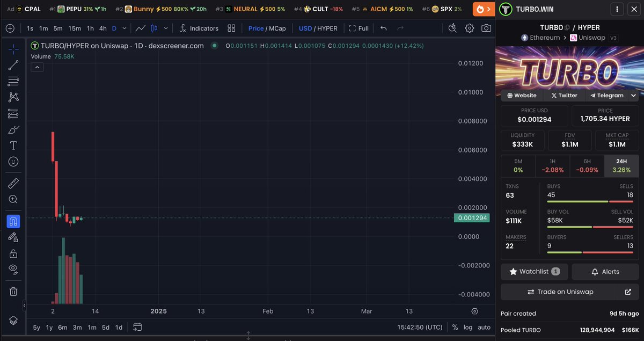Image resolution: width=644 pixels, height=341 pixels.
Task: Set chart range to 5y
Action: point(36,328)
